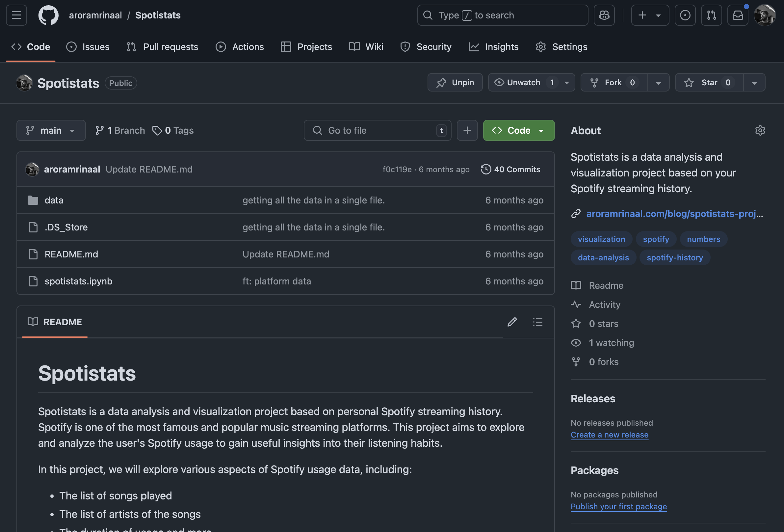The width and height of the screenshot is (784, 532).
Task: Open pull requests icon in top header
Action: pos(711,15)
